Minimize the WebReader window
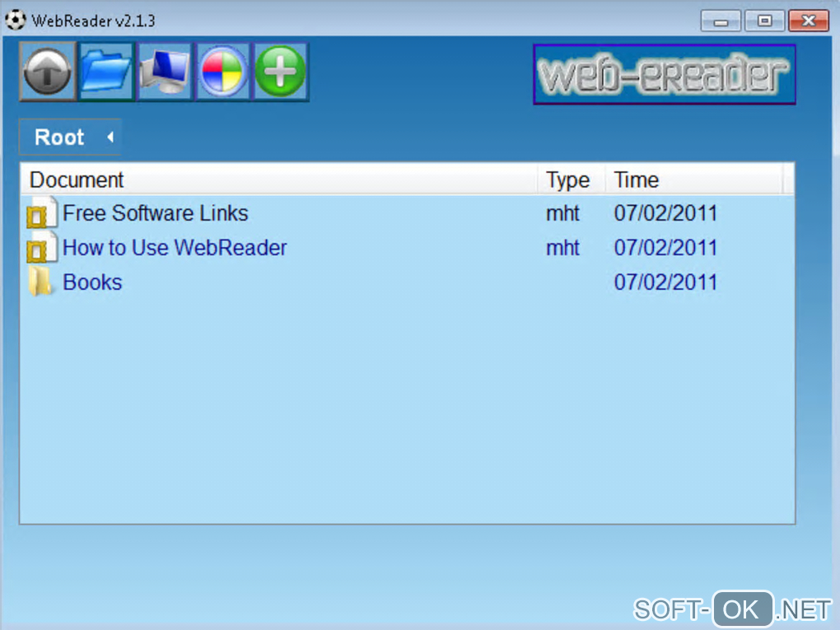Viewport: 840px width, 630px height. click(x=721, y=21)
